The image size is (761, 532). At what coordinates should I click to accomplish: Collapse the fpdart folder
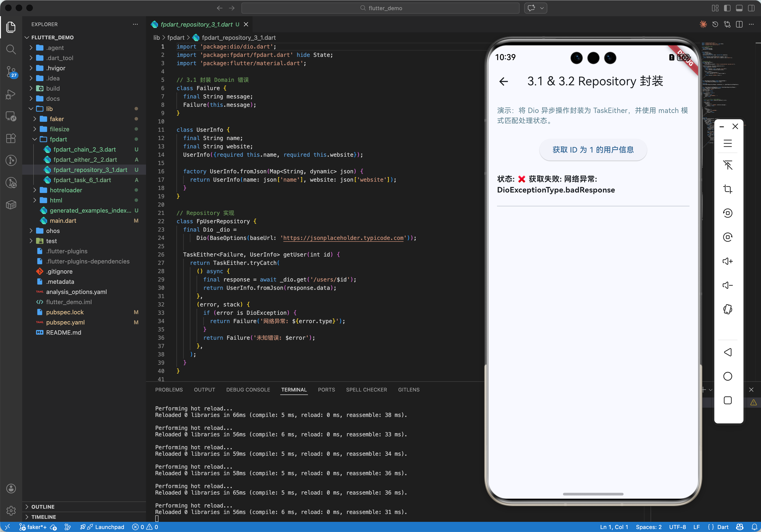pos(58,139)
